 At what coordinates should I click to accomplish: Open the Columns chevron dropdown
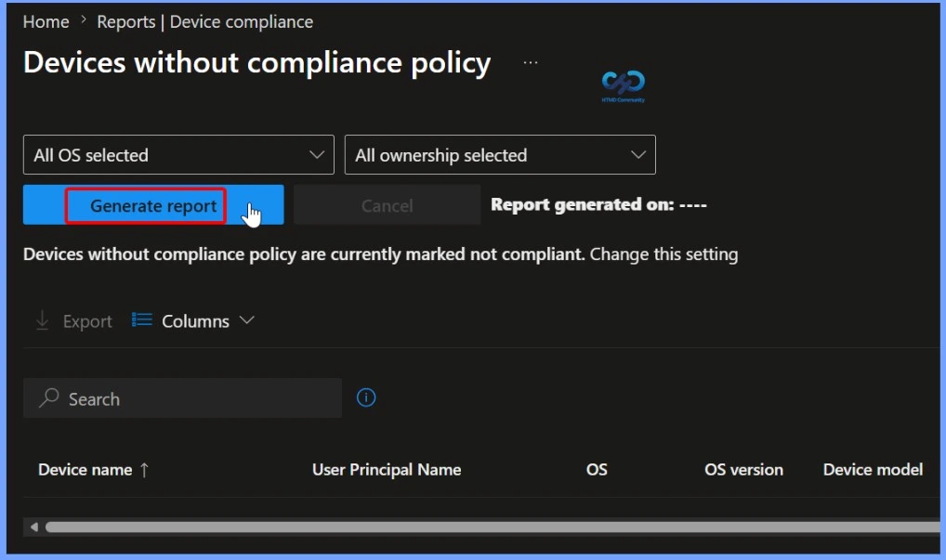[247, 320]
